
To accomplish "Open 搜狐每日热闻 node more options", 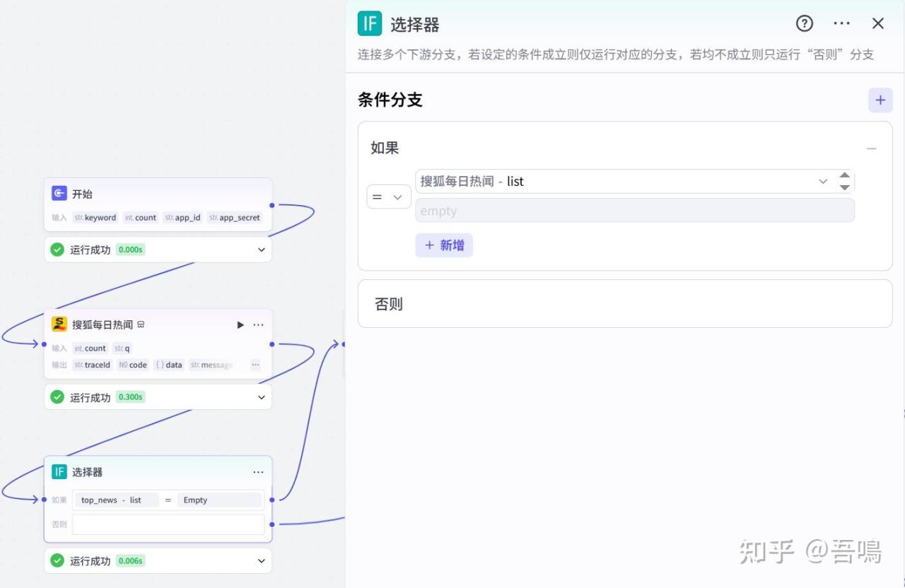I will click(x=258, y=325).
